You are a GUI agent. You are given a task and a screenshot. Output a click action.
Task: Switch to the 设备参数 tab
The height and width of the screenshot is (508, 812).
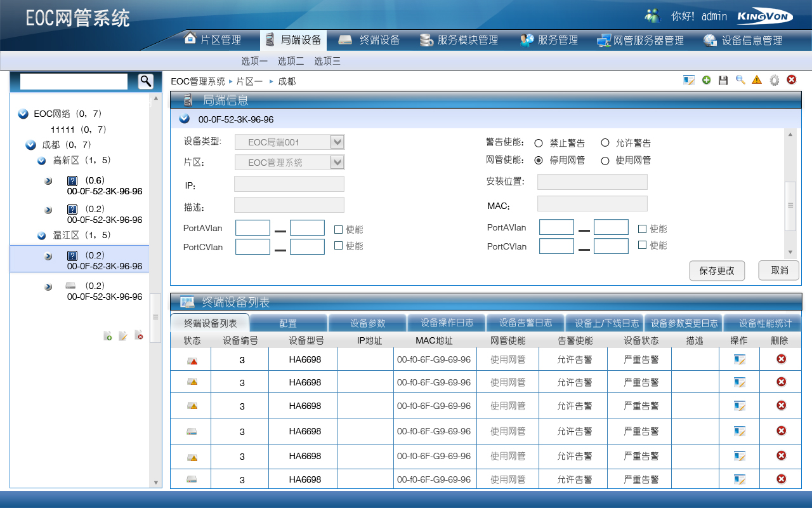pyautogui.click(x=368, y=323)
